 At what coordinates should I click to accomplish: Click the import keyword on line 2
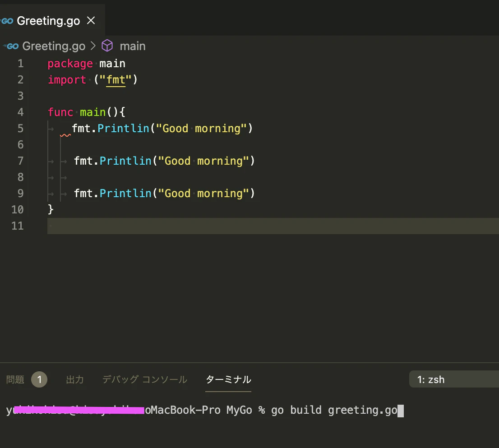coord(67,80)
